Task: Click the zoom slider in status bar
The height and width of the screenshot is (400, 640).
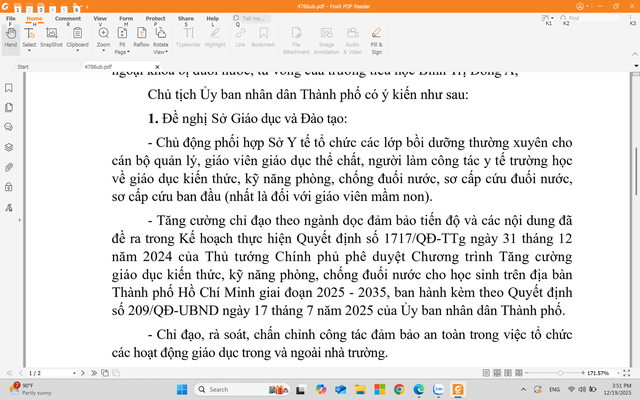Action: 560,371
